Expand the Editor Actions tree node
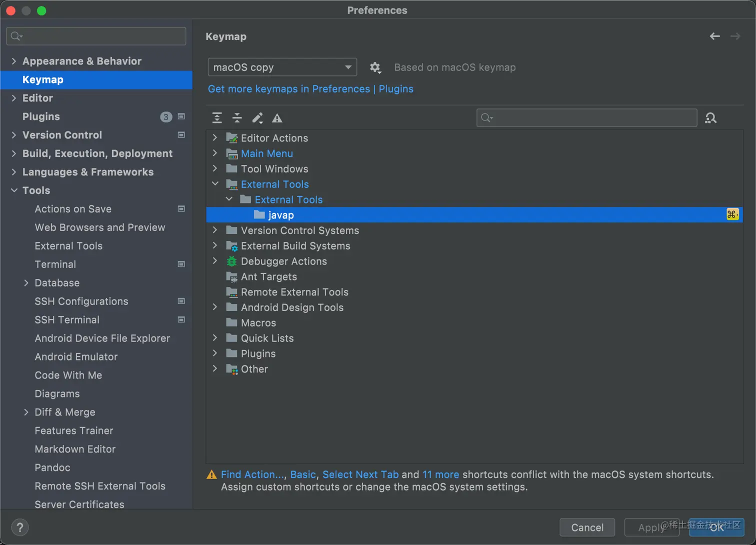 215,137
